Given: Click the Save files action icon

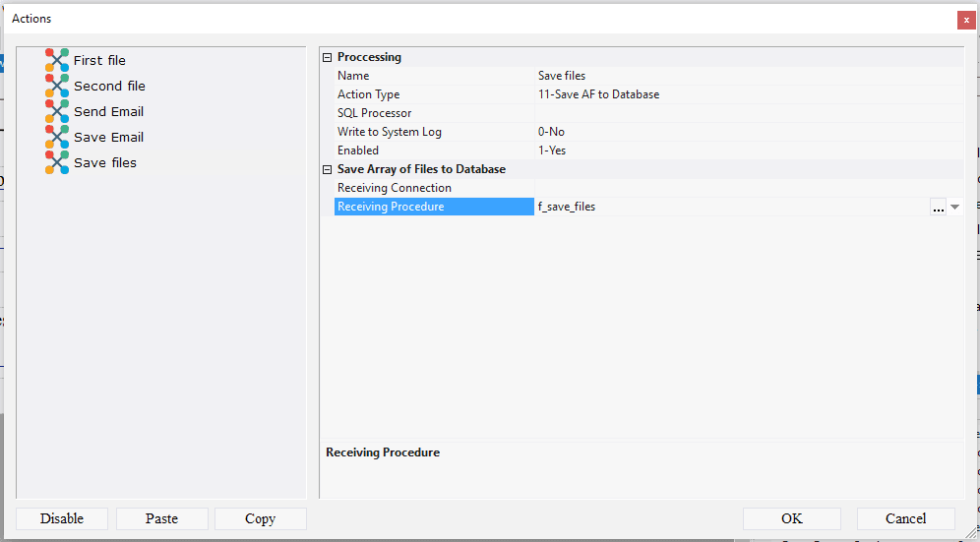Looking at the screenshot, I should pyautogui.click(x=57, y=162).
